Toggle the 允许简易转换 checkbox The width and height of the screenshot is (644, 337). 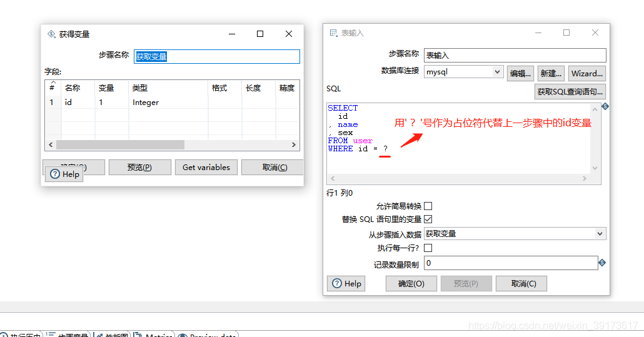(x=428, y=206)
